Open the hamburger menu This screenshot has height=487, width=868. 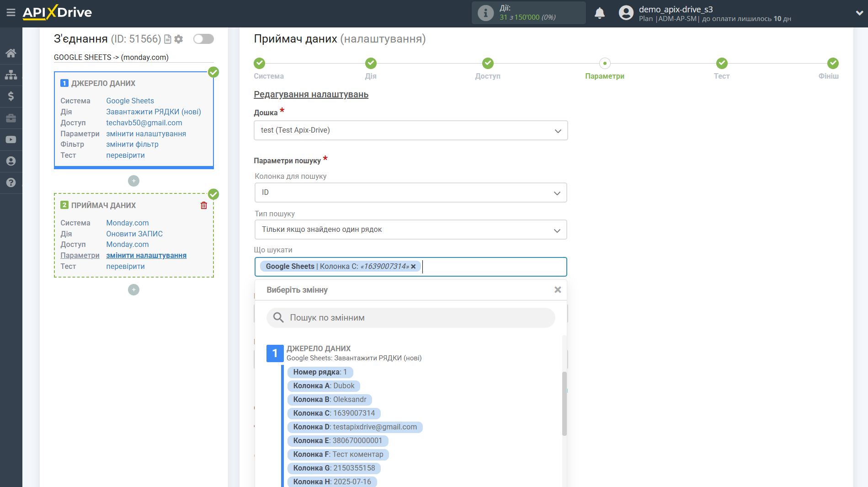coord(11,12)
